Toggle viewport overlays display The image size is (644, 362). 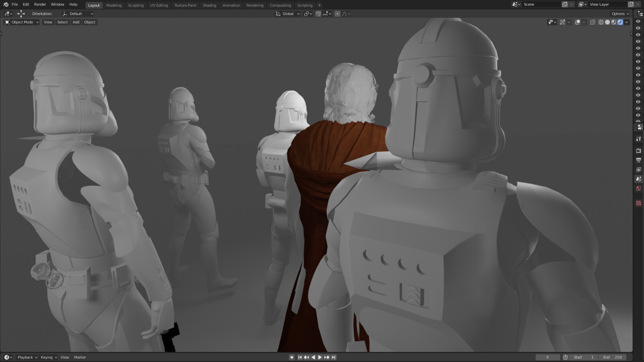click(x=578, y=22)
